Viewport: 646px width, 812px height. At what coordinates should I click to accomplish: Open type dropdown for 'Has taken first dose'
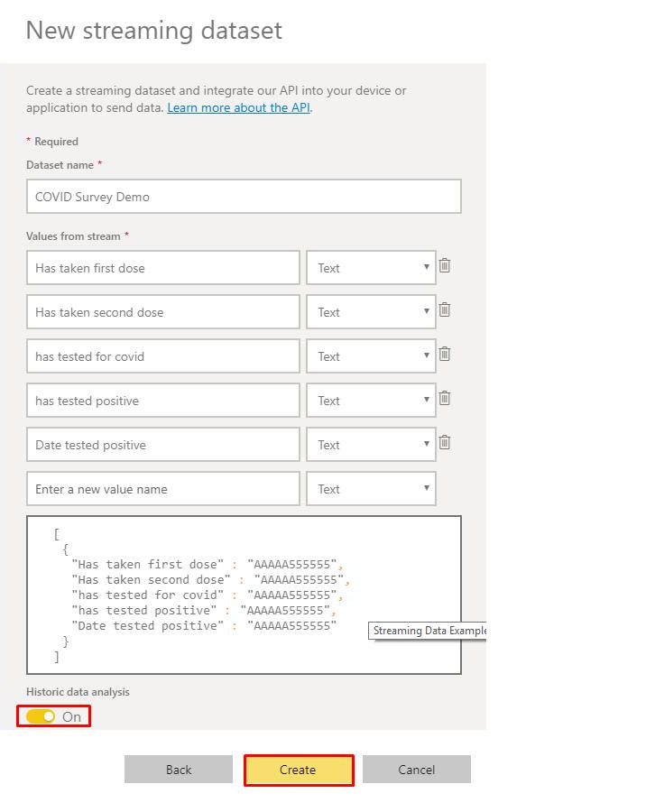pyautogui.click(x=371, y=268)
